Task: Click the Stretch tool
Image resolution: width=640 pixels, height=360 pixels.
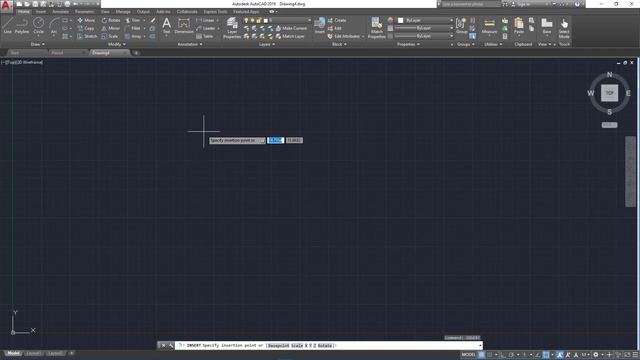Action: (x=87, y=36)
